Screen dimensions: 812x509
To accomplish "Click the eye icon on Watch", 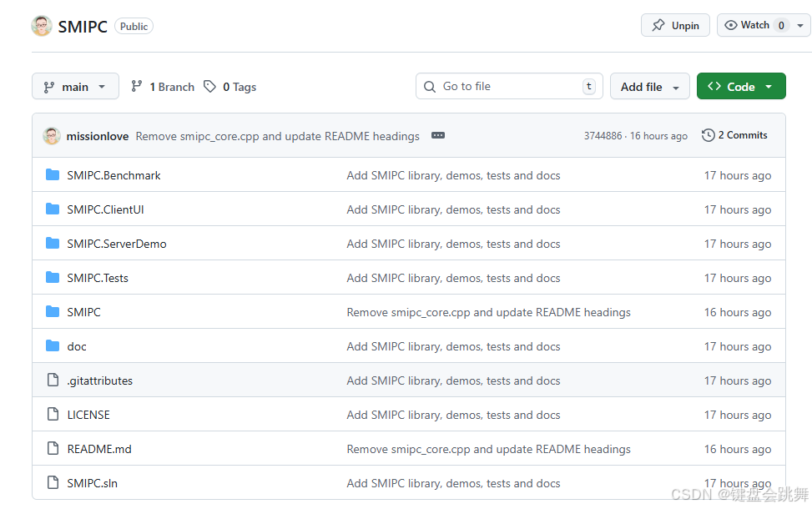I will pyautogui.click(x=731, y=25).
